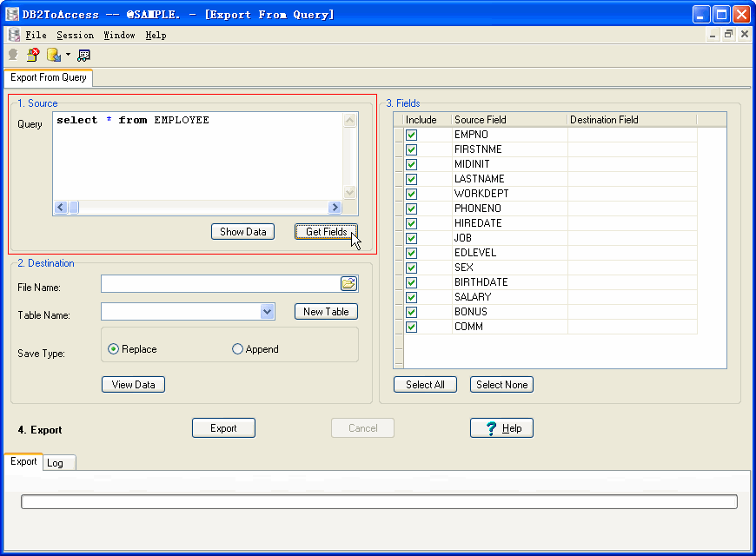756x556 pixels.
Task: Click the query box scroll up arrow
Action: pyautogui.click(x=350, y=120)
